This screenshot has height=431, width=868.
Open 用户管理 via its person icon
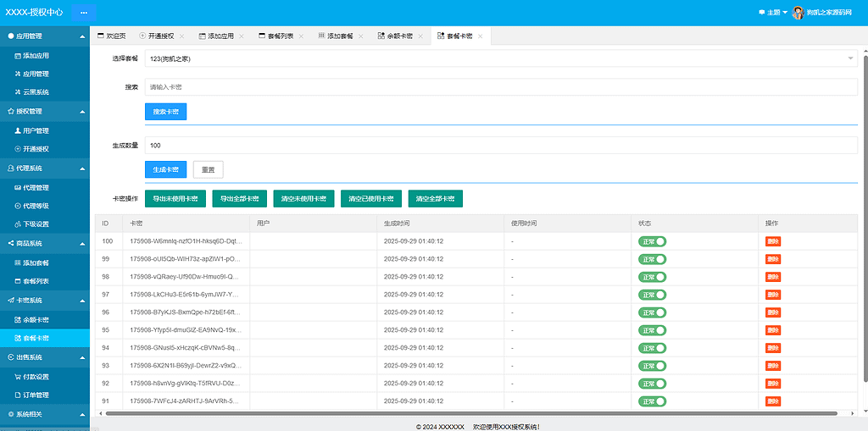pos(18,131)
